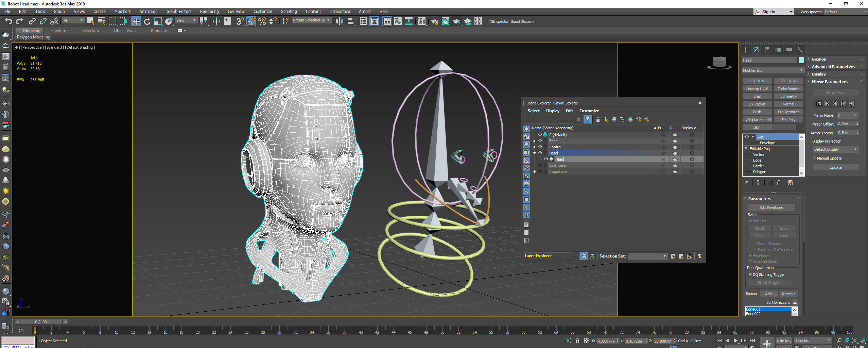The width and height of the screenshot is (868, 348).
Task: Switch to the Motion command panel tab
Action: pyautogui.click(x=778, y=50)
